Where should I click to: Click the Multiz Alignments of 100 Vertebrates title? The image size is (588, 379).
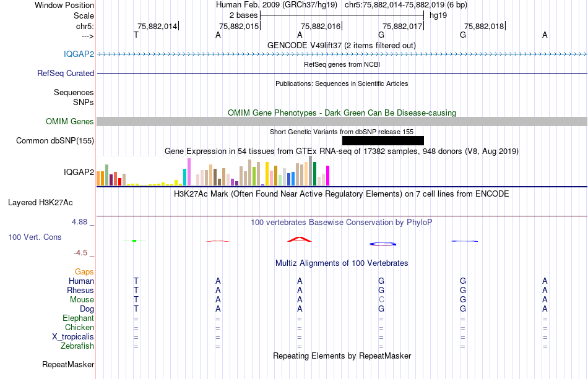pyautogui.click(x=342, y=263)
